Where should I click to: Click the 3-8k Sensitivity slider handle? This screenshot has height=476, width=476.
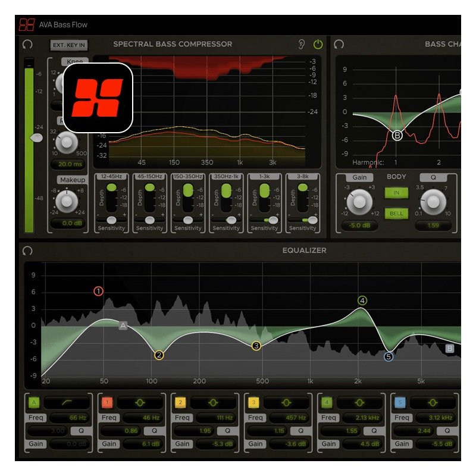(312, 220)
